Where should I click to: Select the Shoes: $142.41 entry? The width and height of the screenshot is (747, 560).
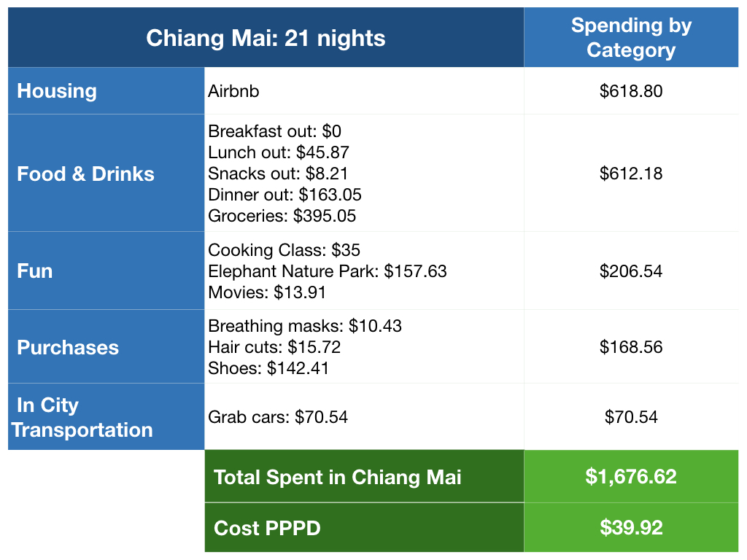click(x=268, y=368)
